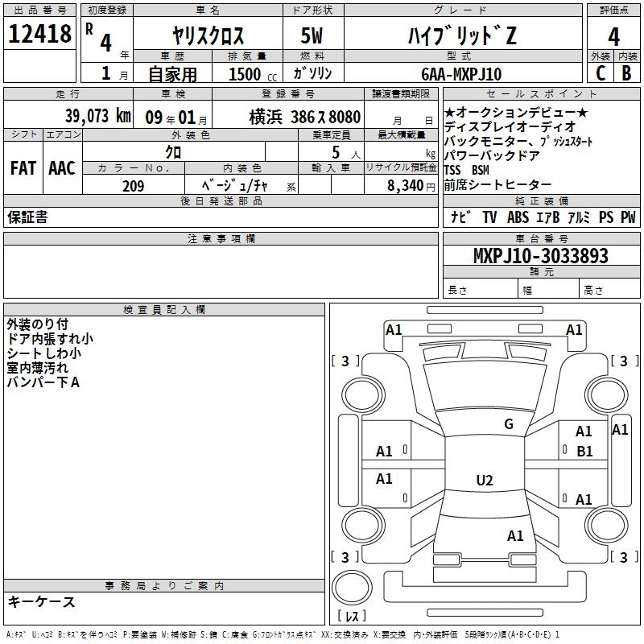
Task: Select the interior grade B
Action: pos(627,73)
